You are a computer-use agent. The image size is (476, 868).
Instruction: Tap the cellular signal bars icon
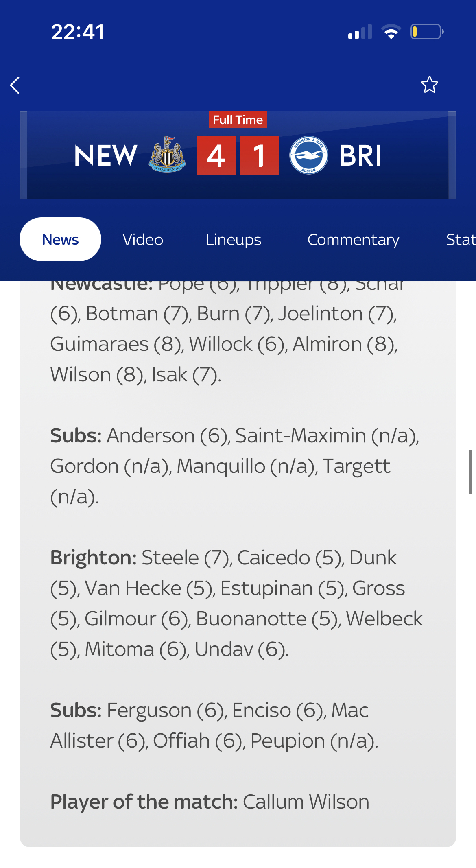point(360,32)
